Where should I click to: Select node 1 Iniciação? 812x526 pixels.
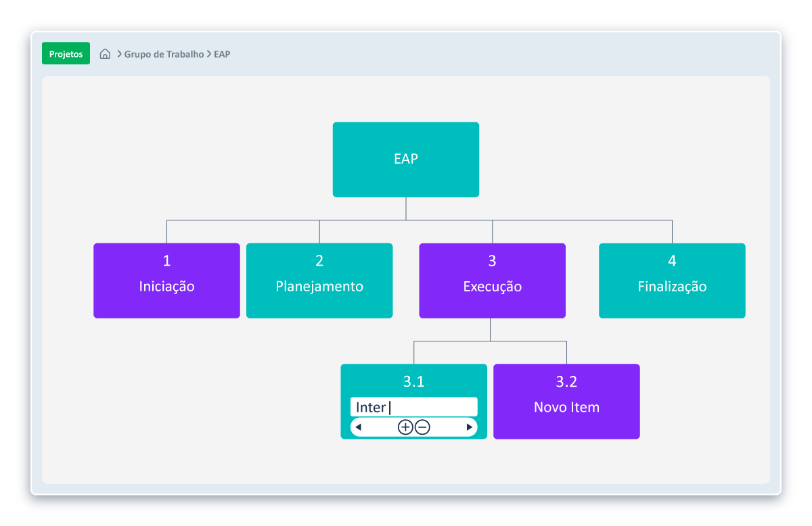tap(166, 281)
